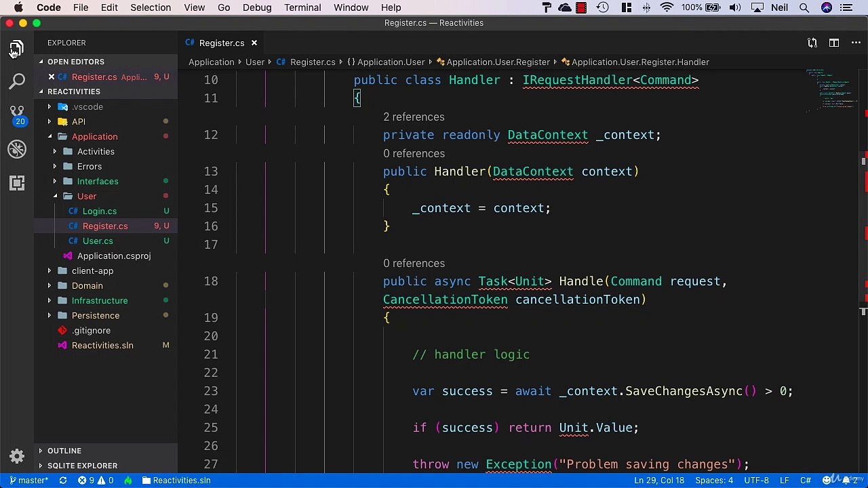Click the green flame icon in status bar
The height and width of the screenshot is (488, 868).
[127, 480]
